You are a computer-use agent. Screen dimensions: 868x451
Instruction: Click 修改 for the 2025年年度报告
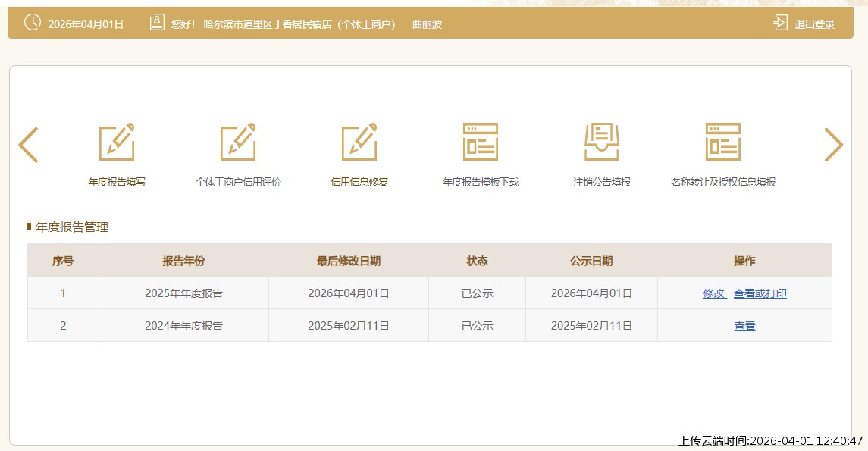tap(713, 293)
